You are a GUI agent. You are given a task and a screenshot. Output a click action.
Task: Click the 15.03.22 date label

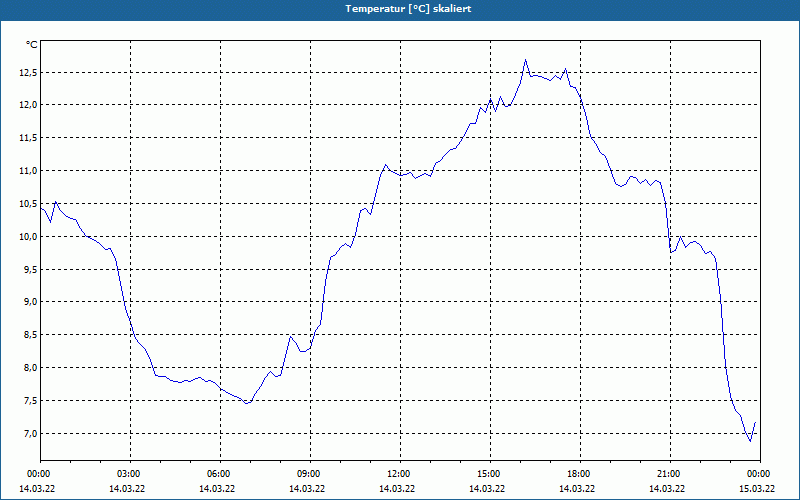click(x=757, y=489)
